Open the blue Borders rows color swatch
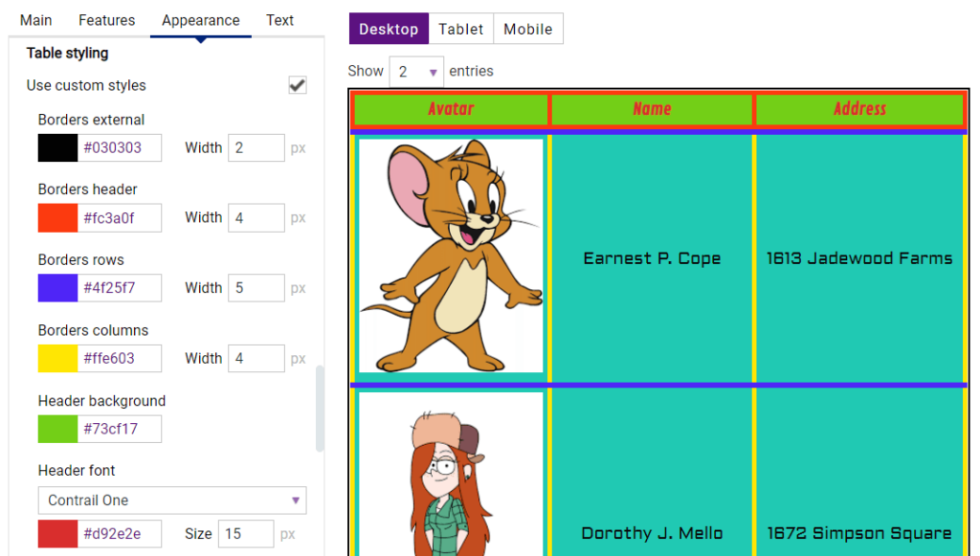980x556 pixels. point(57,288)
